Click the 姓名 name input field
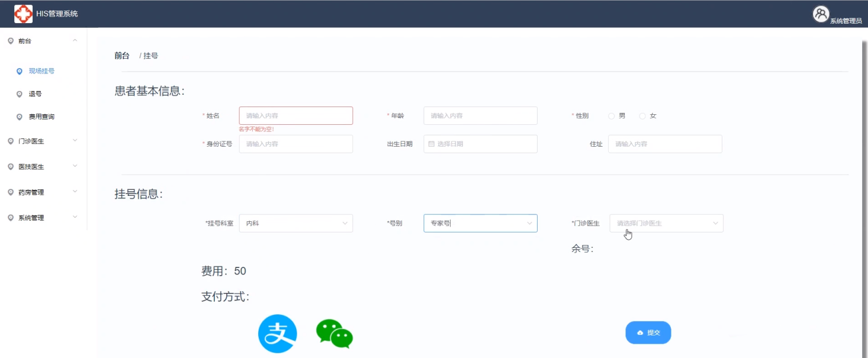The width and height of the screenshot is (868, 358). coord(295,116)
